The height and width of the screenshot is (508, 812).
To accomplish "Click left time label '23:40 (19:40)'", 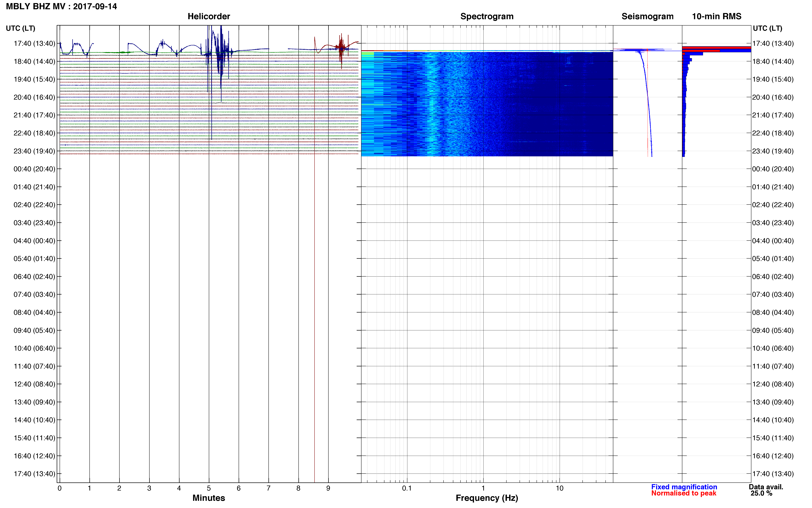I will point(34,151).
